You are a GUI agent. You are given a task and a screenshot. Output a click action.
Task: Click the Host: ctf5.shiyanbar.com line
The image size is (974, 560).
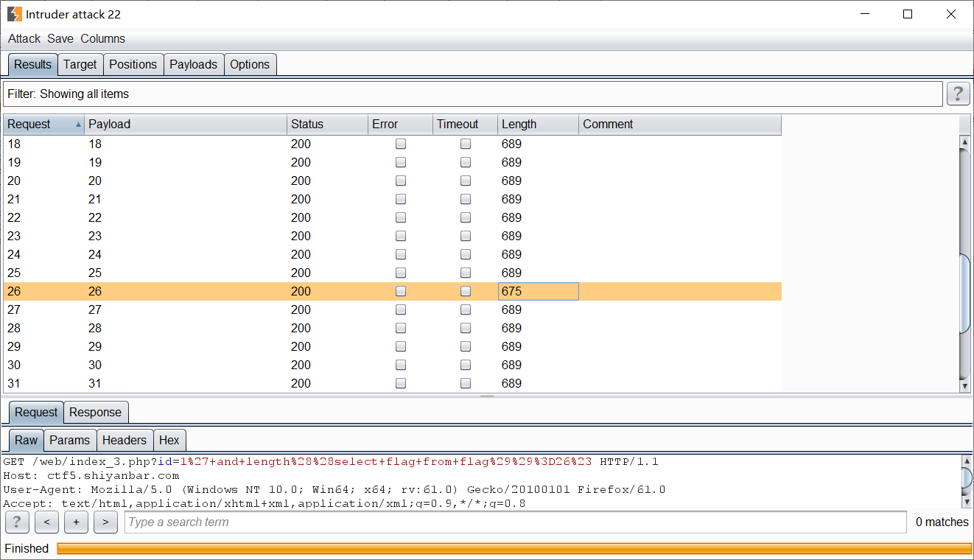[91, 476]
